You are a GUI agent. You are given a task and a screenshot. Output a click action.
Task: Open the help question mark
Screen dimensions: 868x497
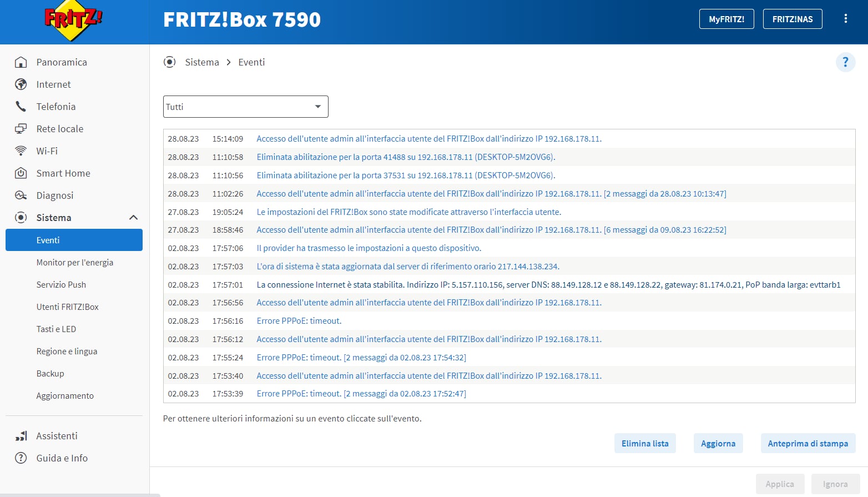click(x=845, y=62)
